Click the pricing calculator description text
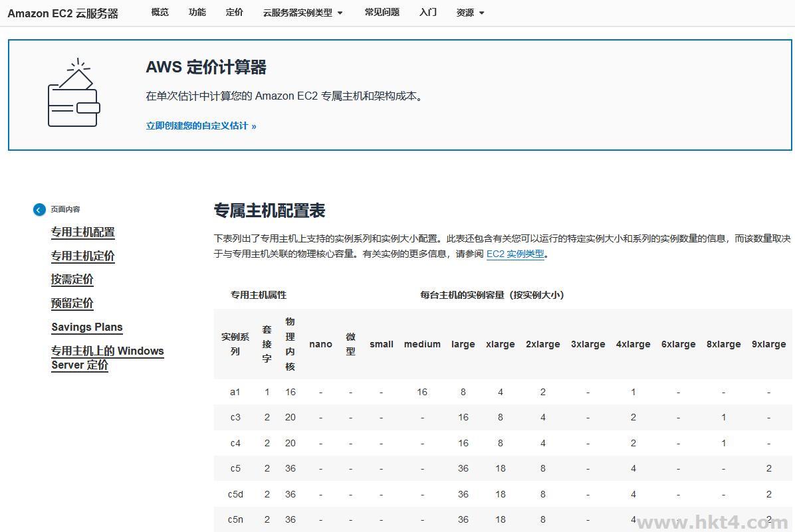 click(x=284, y=96)
